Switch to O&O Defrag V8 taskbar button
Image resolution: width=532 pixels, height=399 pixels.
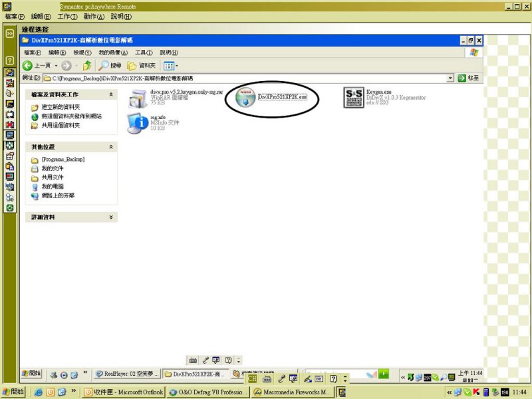point(208,392)
